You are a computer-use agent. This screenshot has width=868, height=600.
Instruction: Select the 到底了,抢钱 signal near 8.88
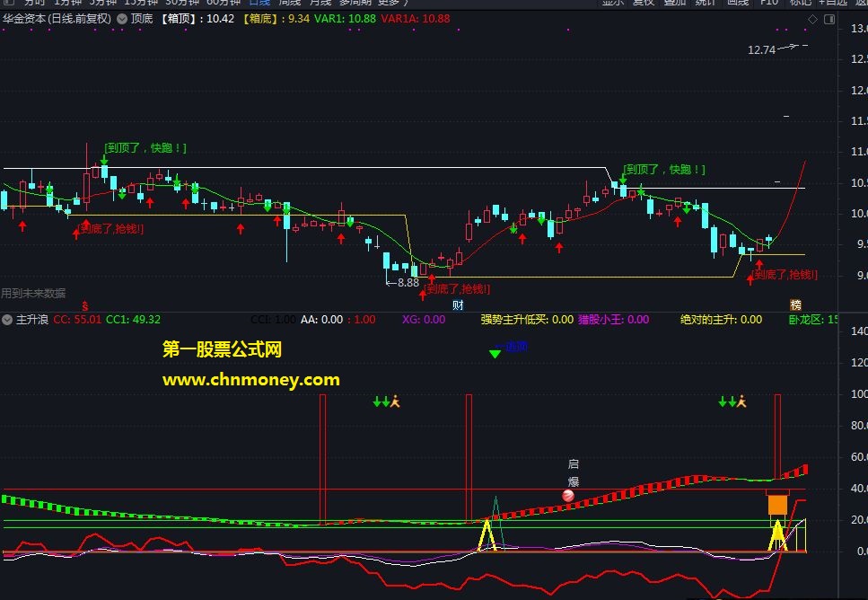tap(457, 288)
